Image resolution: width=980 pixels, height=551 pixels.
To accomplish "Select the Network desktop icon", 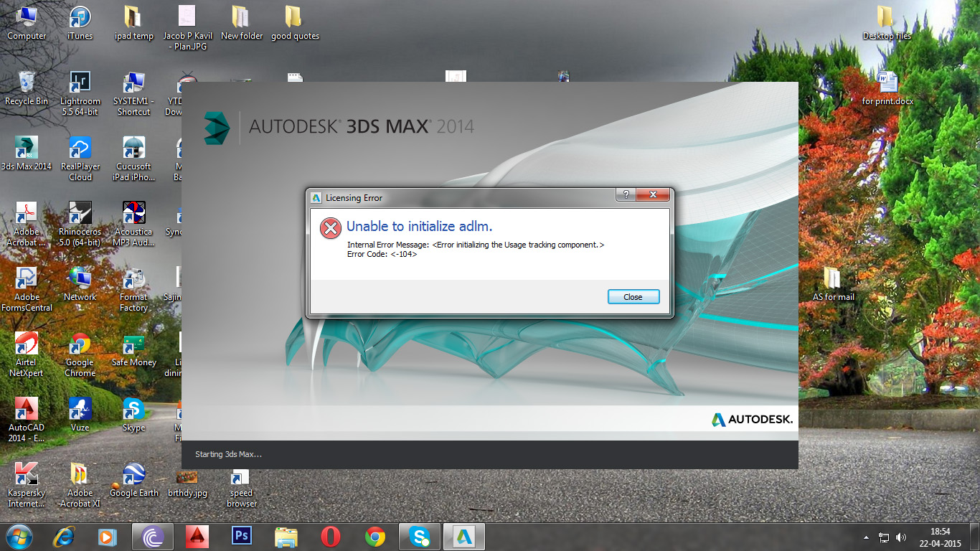I will (x=80, y=284).
